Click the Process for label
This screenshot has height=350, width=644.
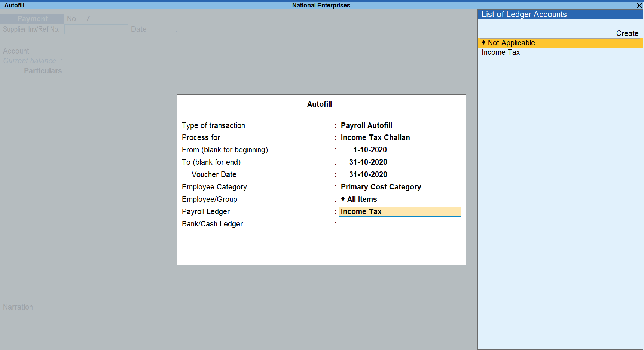tap(201, 137)
